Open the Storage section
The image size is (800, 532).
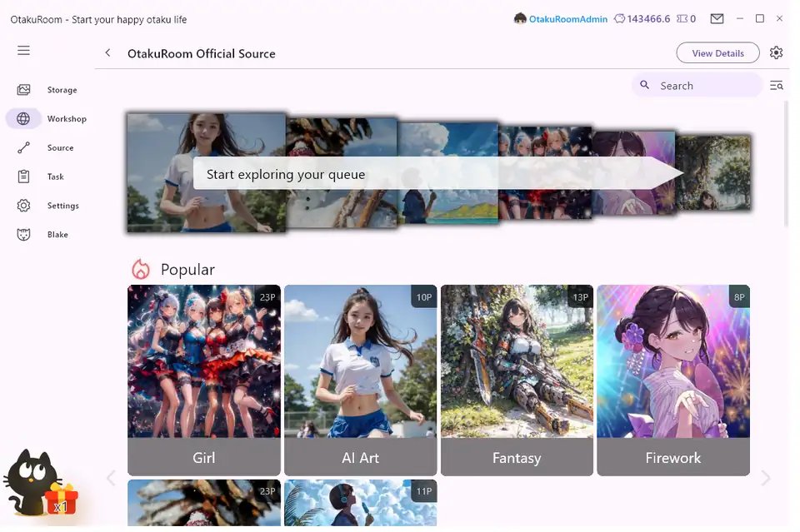23,90
